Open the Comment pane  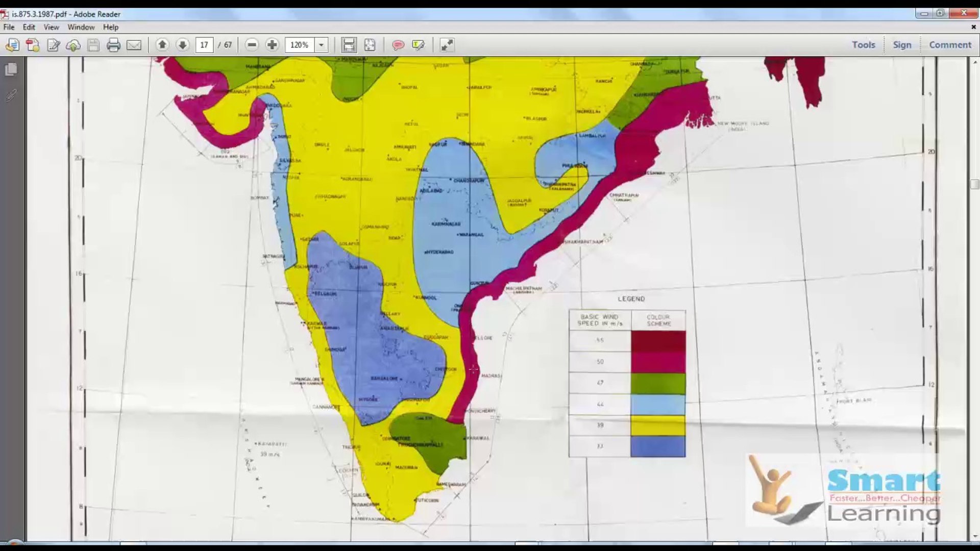[x=950, y=45]
